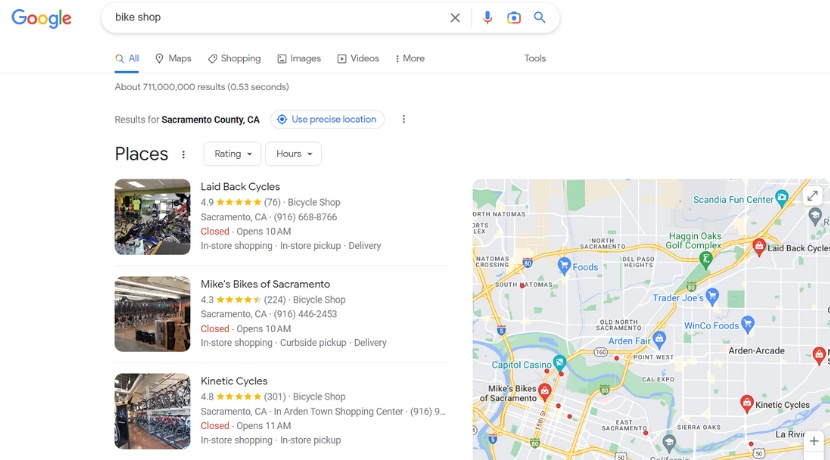Clear the search box text
This screenshot has height=460, width=830.
click(455, 18)
